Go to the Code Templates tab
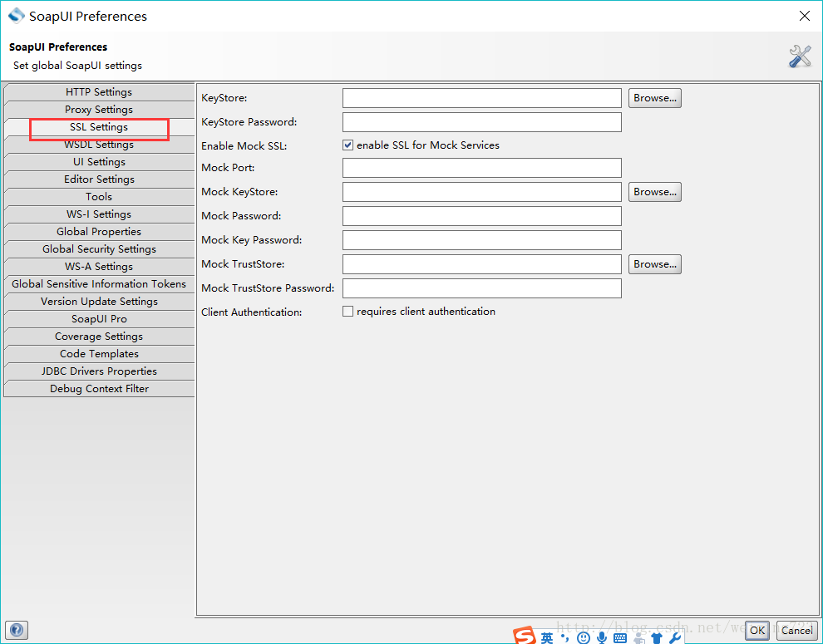 (x=99, y=354)
